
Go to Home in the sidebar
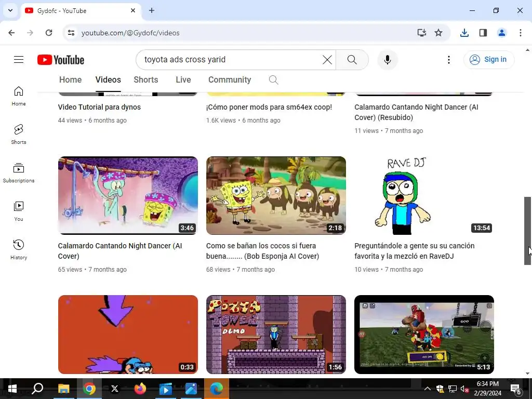(x=19, y=96)
